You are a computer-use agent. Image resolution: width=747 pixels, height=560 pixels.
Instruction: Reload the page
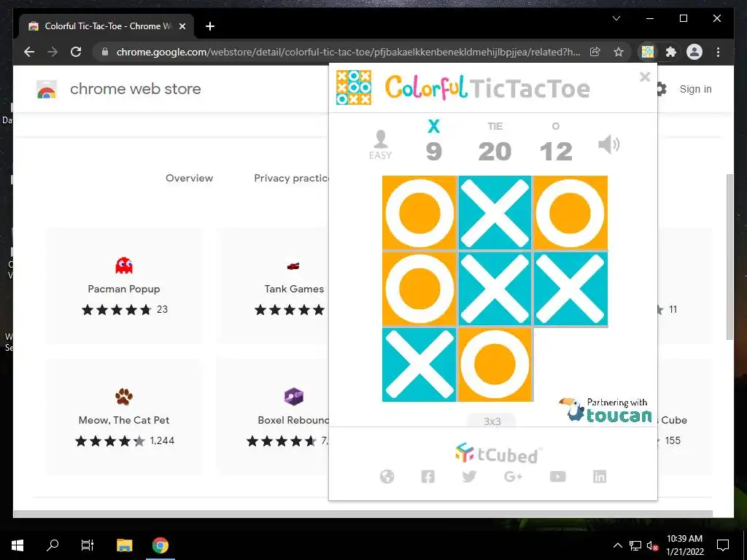76,52
